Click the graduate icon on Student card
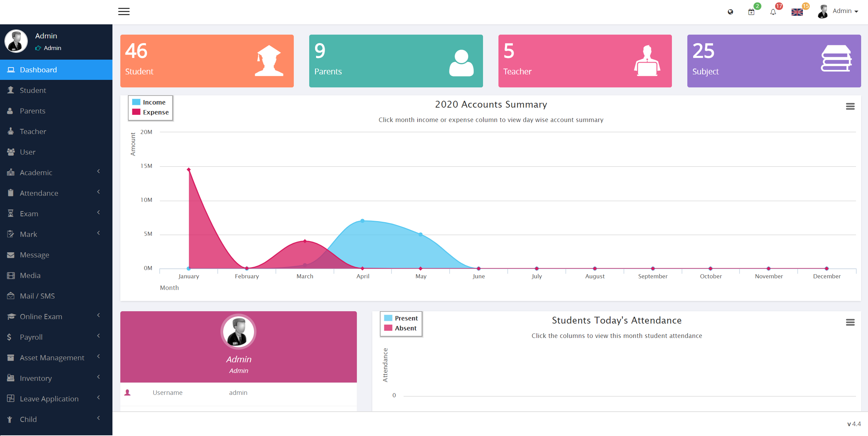Viewport: 868px width, 436px height. pos(269,61)
